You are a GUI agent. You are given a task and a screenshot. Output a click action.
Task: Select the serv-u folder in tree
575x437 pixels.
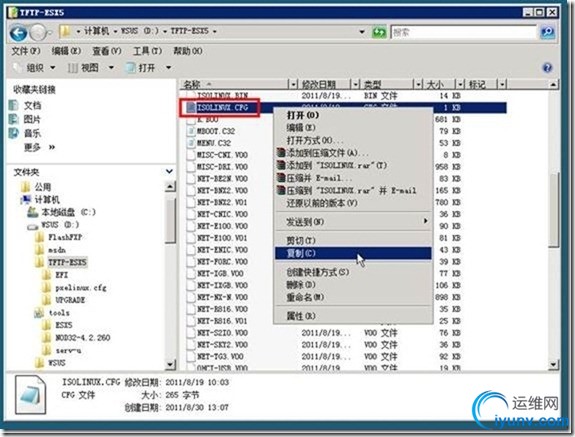tap(68, 350)
